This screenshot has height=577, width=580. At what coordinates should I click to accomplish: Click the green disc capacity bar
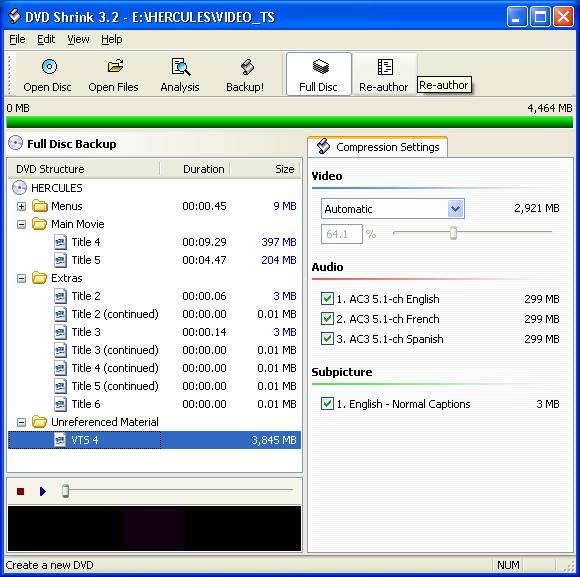tap(290, 122)
